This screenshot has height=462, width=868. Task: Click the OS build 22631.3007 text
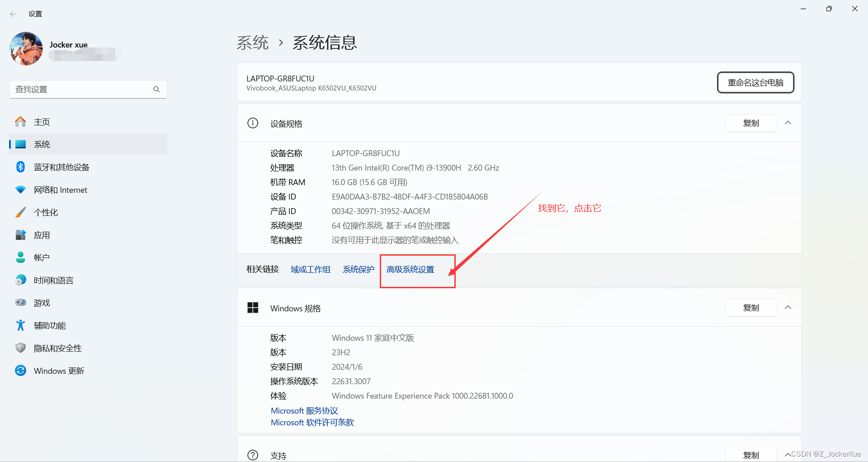point(351,381)
